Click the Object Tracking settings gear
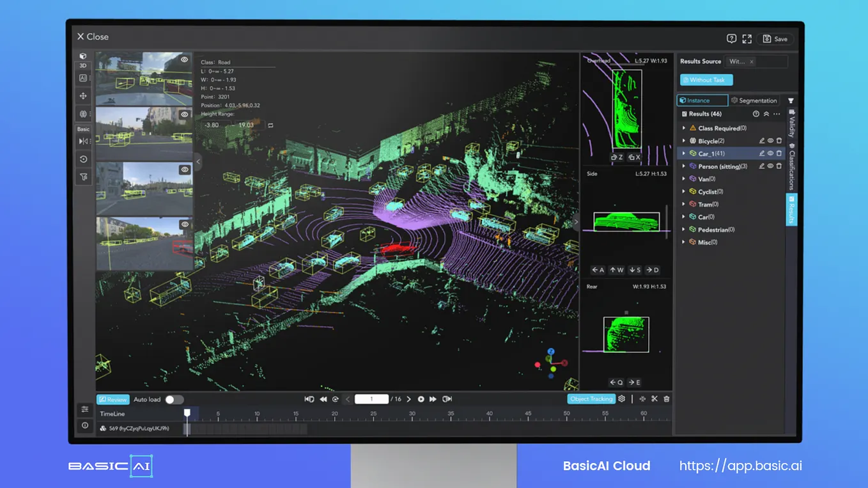This screenshot has height=488, width=868. 621,398
